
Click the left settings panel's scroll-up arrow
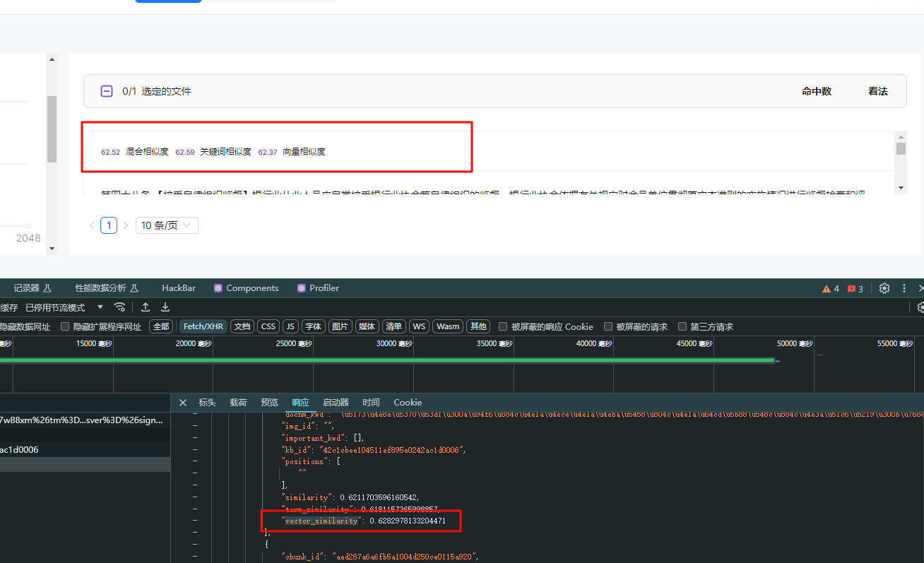point(52,59)
